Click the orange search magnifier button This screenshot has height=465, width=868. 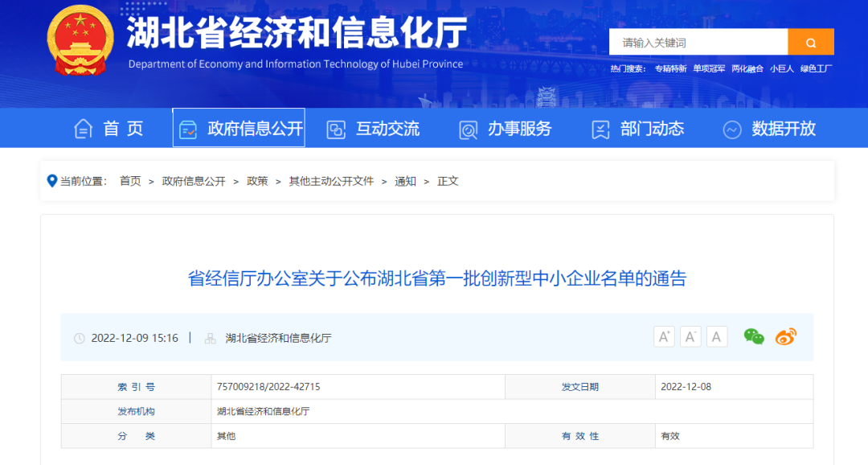[x=810, y=42]
